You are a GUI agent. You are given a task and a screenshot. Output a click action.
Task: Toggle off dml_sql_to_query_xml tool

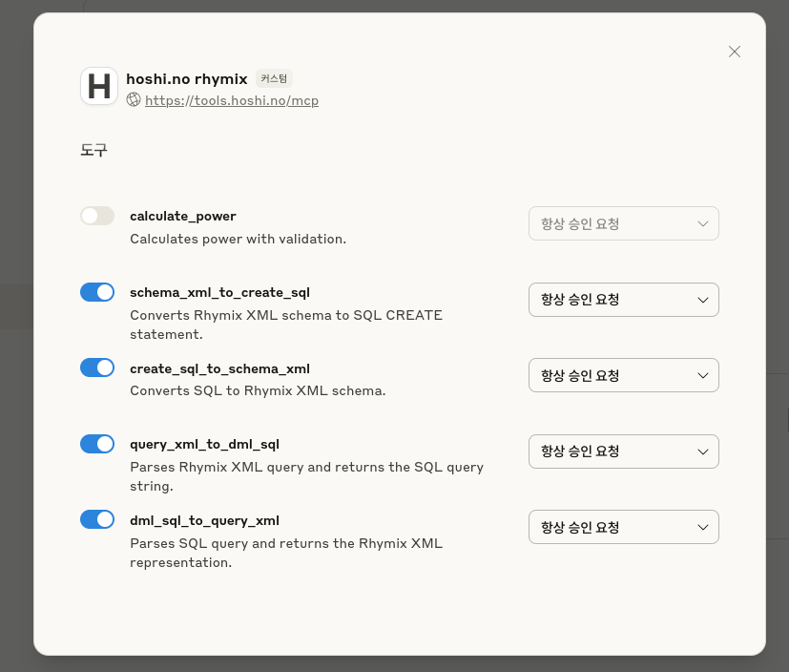[x=97, y=519]
